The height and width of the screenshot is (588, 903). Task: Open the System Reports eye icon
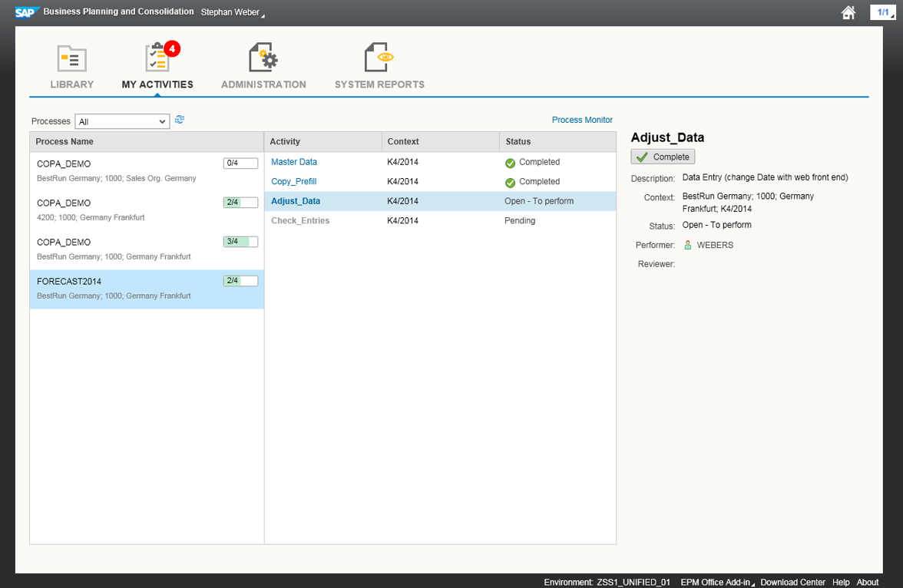click(379, 57)
